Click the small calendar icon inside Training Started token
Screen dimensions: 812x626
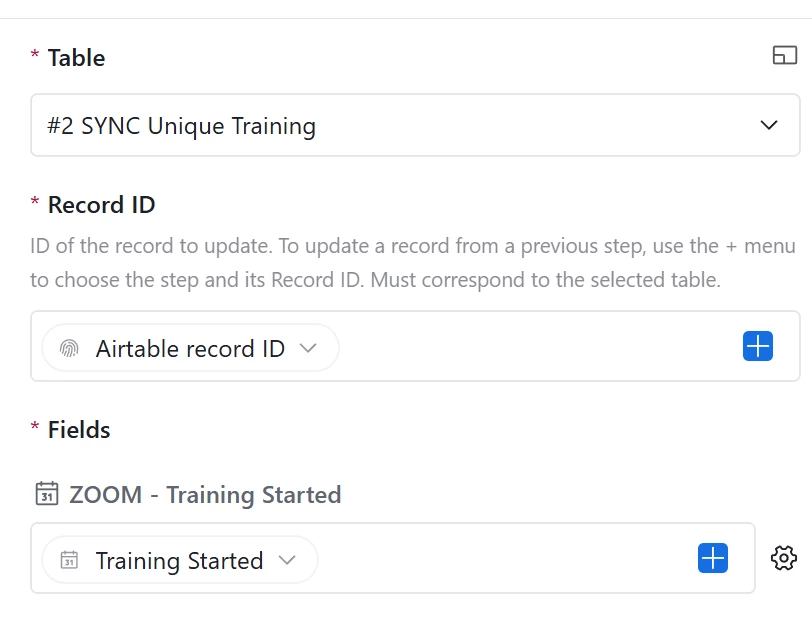(x=69, y=560)
